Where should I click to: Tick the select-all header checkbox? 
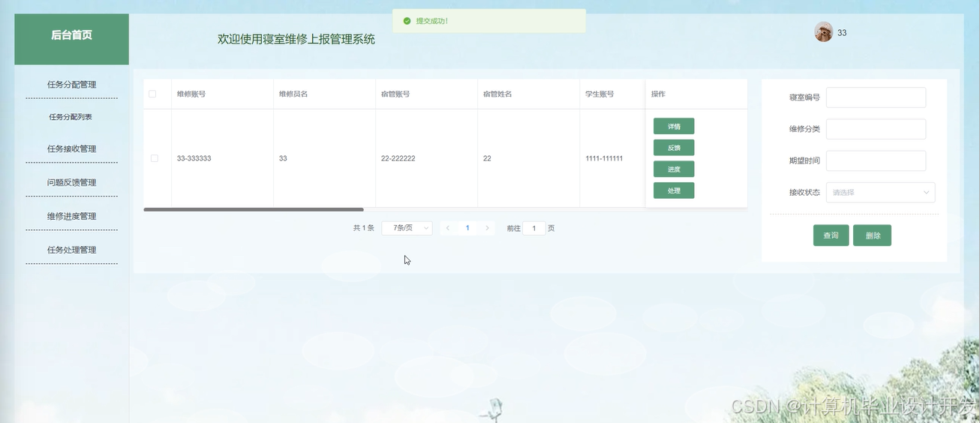click(x=152, y=94)
